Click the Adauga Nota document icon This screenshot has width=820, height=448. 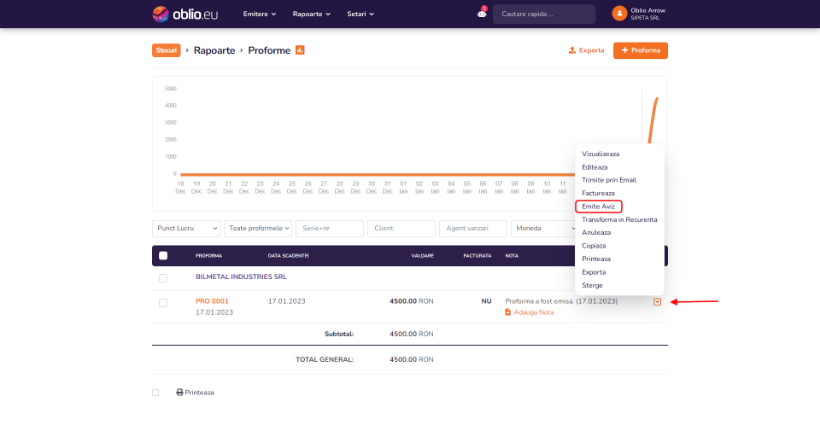[x=508, y=312]
